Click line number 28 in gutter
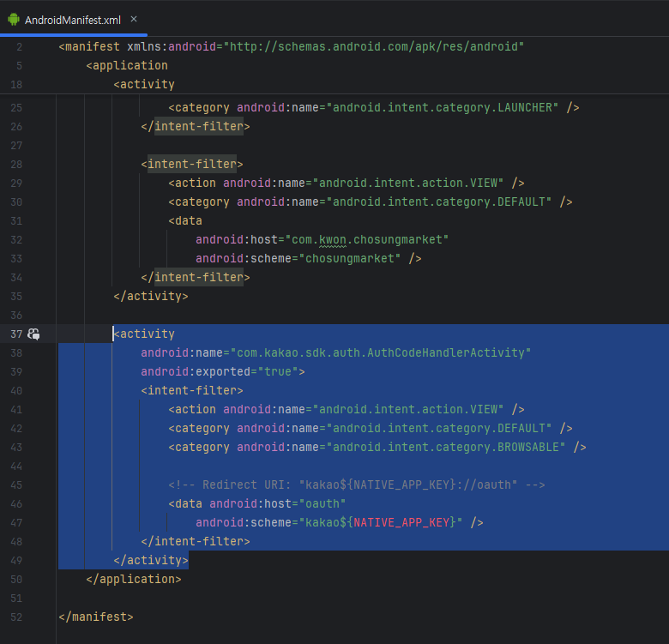This screenshot has width=669, height=644. coord(16,165)
